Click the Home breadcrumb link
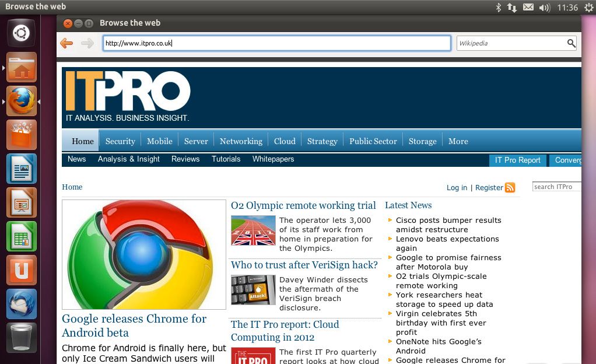596x364 pixels. click(x=72, y=187)
